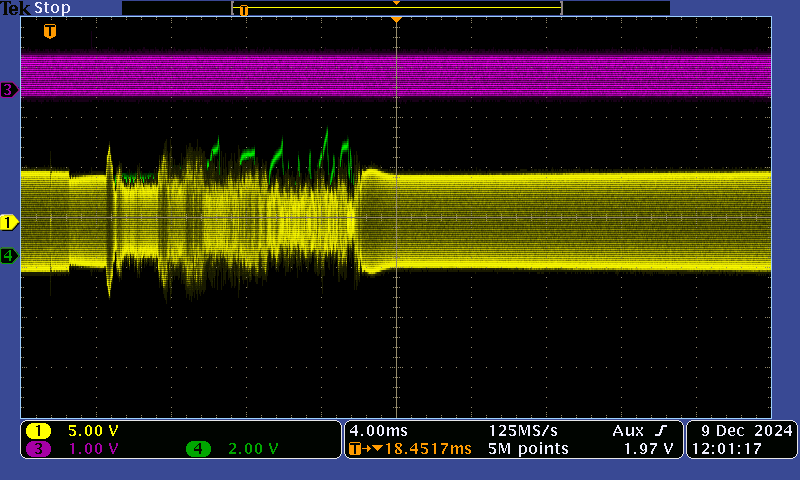800x480 pixels.
Task: Select the 5.00 V channel 1 scale readout
Action: 92,431
